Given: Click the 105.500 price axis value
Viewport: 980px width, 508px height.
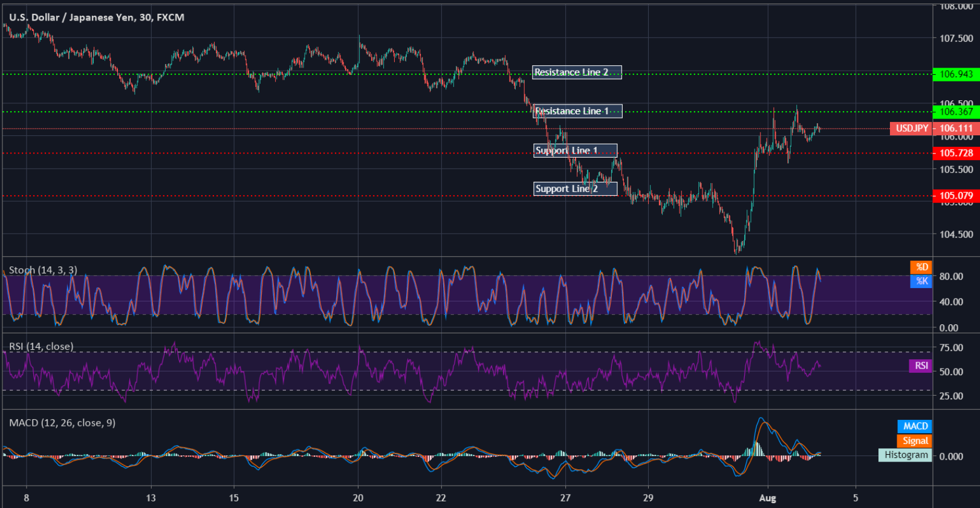Looking at the screenshot, I should tap(956, 170).
